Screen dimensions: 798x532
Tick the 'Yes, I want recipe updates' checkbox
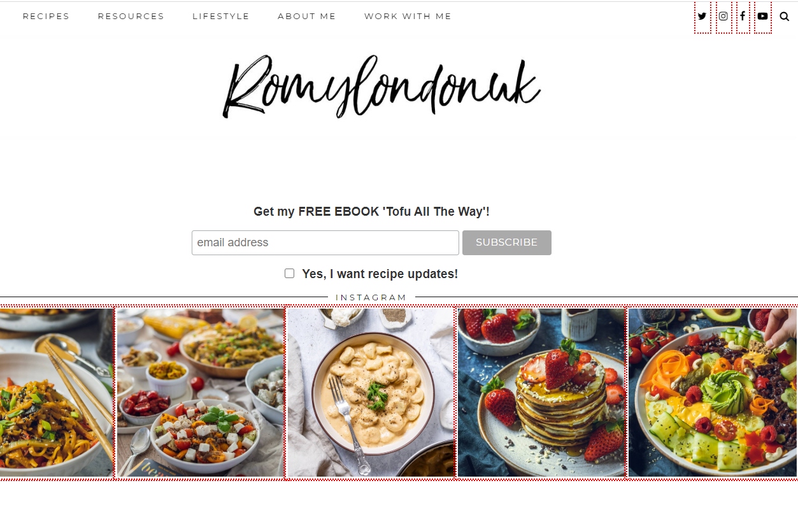coord(290,273)
